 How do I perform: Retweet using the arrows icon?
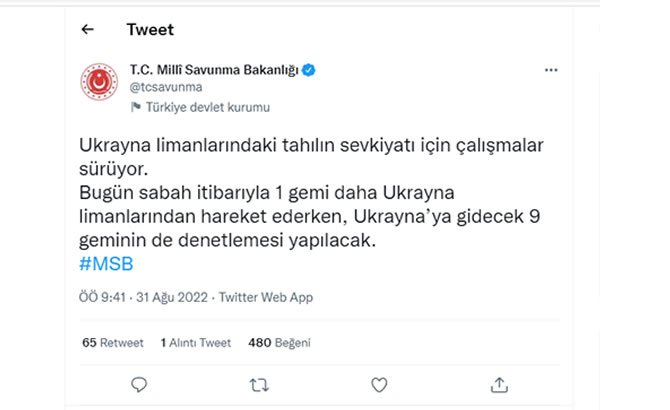click(258, 384)
